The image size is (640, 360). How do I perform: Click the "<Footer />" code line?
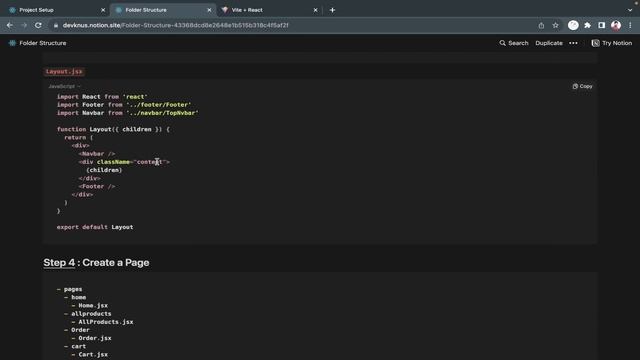[x=97, y=187]
